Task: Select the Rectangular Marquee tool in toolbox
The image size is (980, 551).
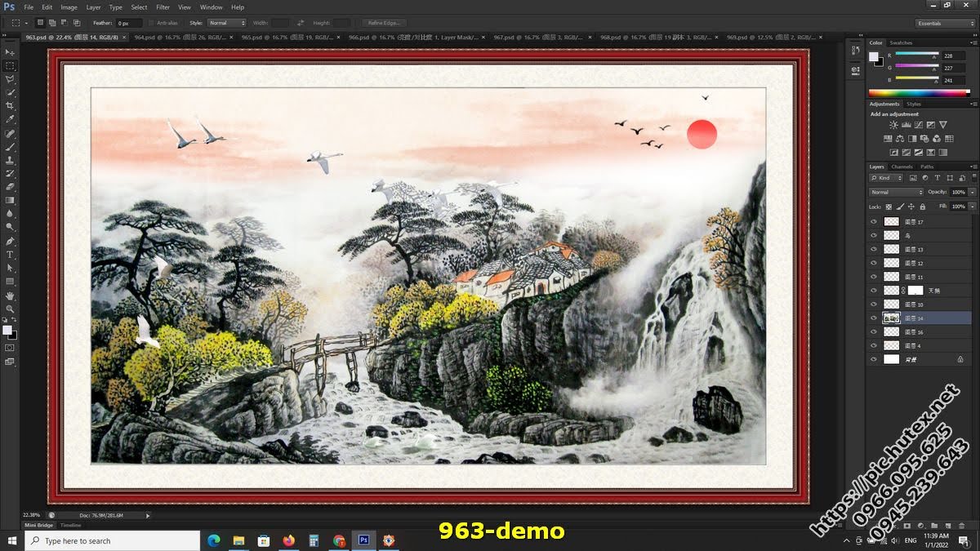Action: coord(10,65)
